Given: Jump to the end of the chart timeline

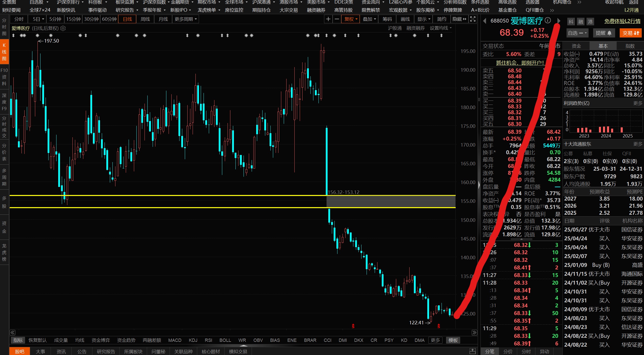Looking at the screenshot, I should [474, 332].
